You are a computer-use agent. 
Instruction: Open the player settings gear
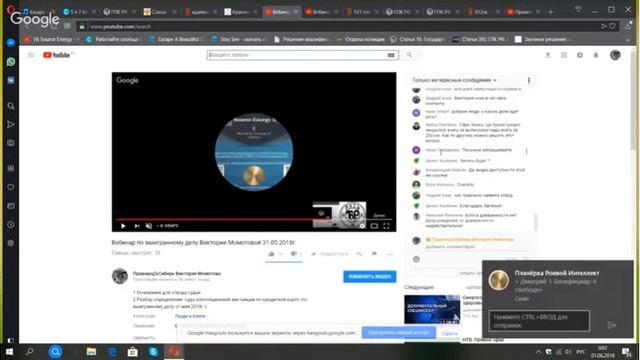362,226
